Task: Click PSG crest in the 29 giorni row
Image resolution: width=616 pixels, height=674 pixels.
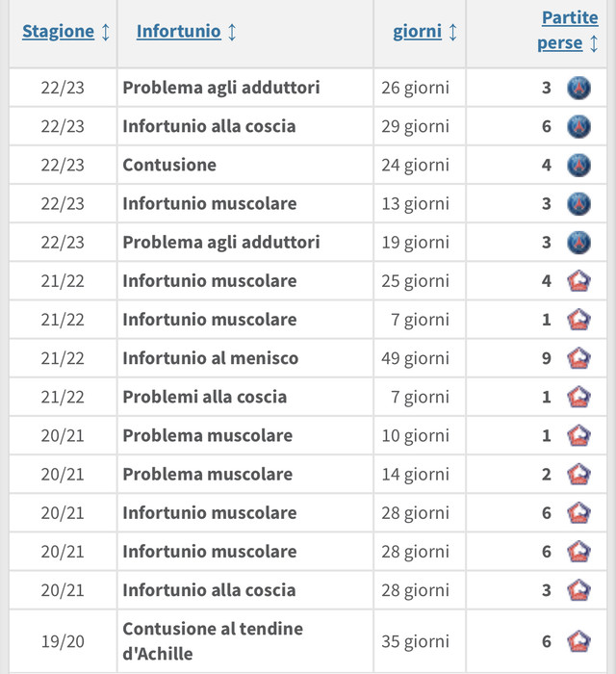Action: (x=578, y=126)
